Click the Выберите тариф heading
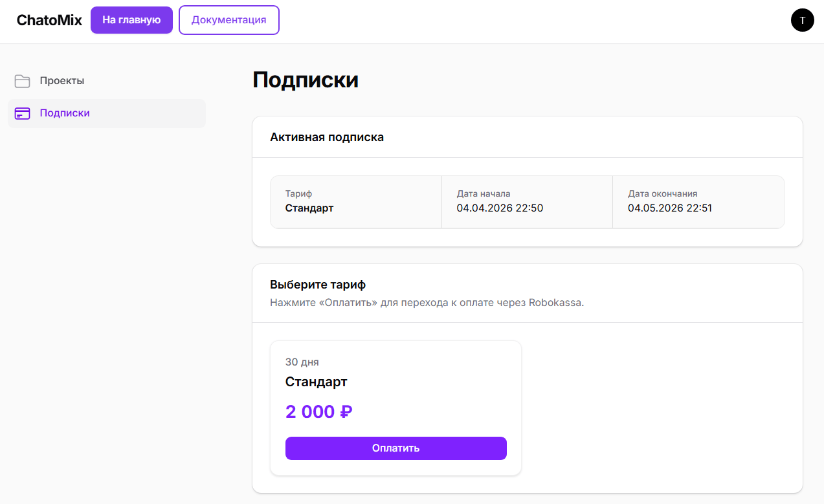Screen dimensions: 824x504 pyautogui.click(x=318, y=284)
